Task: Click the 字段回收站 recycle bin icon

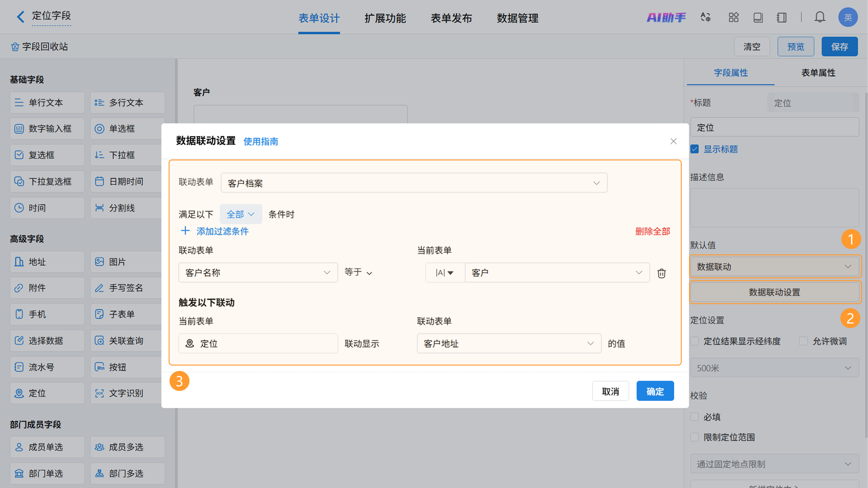Action: pos(15,47)
